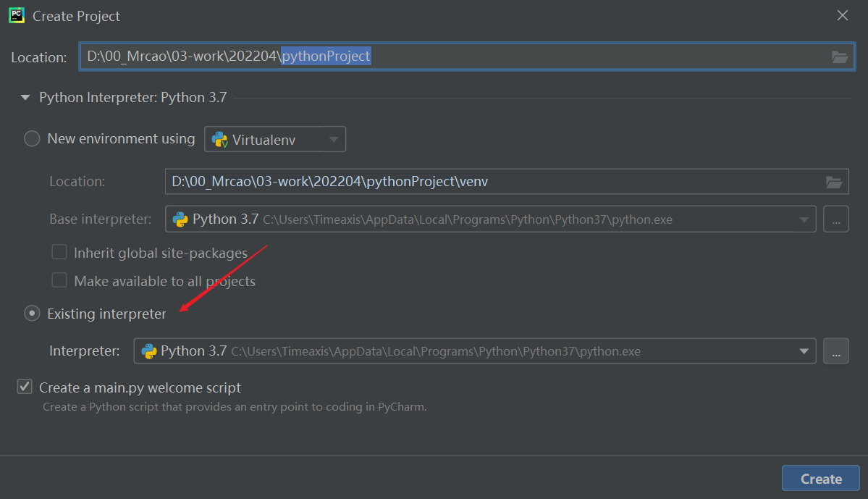
Task: Browse for the project location with the folder icon
Action: 839,56
